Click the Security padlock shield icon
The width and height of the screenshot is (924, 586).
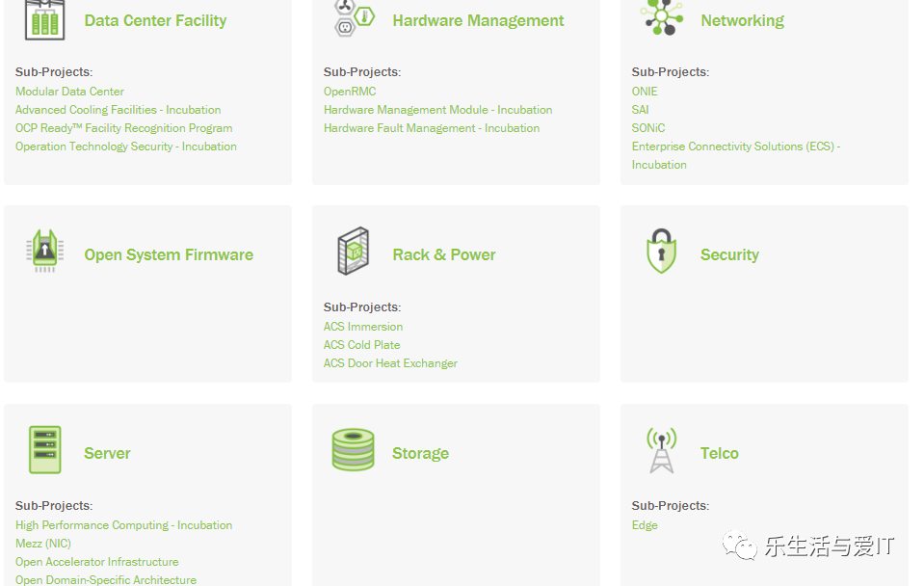[661, 252]
